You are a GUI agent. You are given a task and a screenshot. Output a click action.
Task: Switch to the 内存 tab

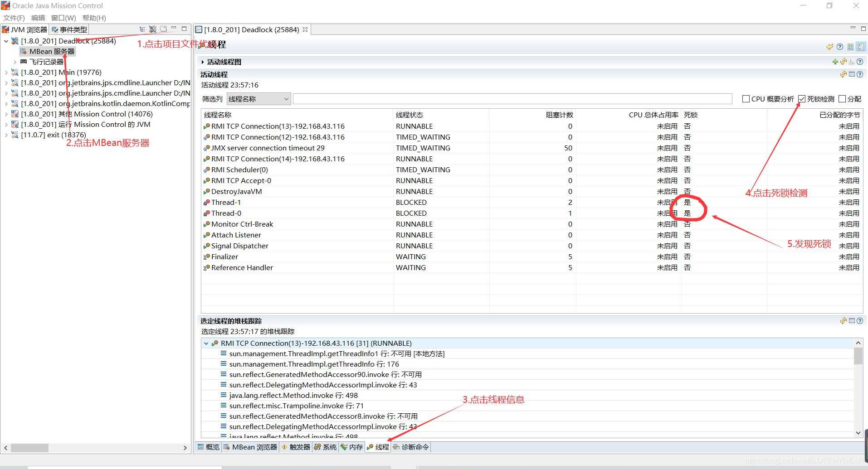(x=352, y=447)
